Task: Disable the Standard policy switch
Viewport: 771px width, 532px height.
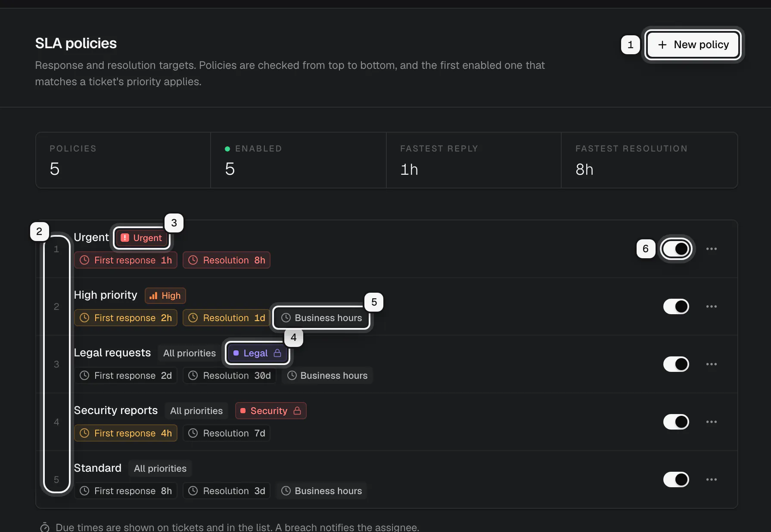Action: (676, 479)
